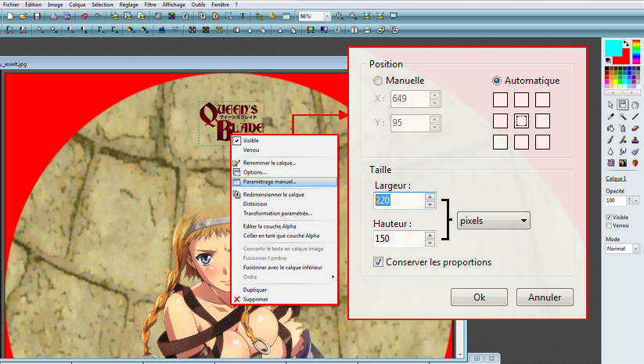Click the cyan foreground color swatch

[613, 48]
